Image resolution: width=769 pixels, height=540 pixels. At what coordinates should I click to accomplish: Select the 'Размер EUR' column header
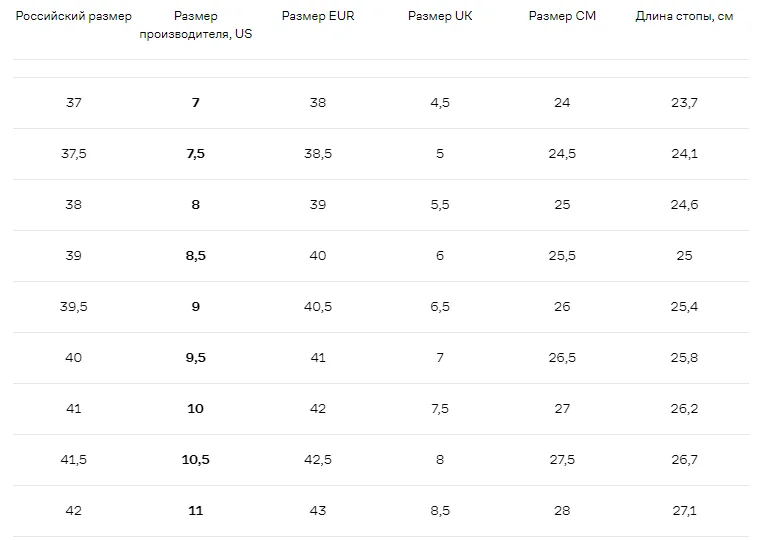click(x=318, y=16)
